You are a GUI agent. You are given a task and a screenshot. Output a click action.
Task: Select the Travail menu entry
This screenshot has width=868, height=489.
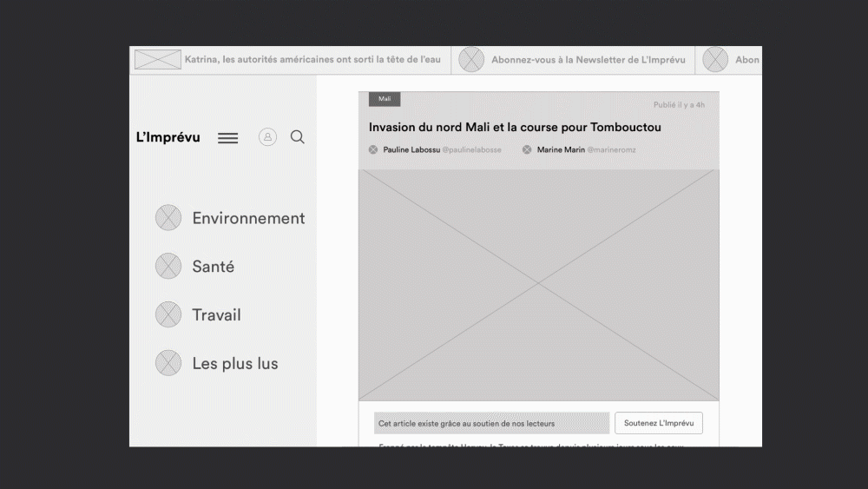click(x=216, y=315)
